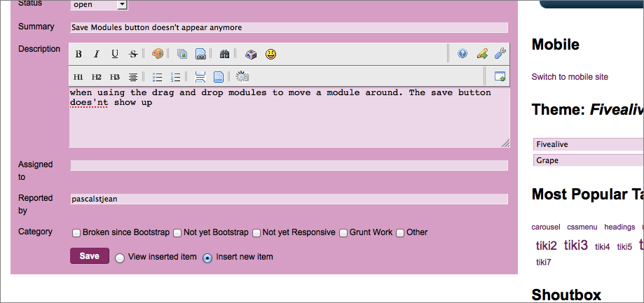Open the Status dropdown showing open
This screenshot has width=644, height=303.
pyautogui.click(x=99, y=5)
